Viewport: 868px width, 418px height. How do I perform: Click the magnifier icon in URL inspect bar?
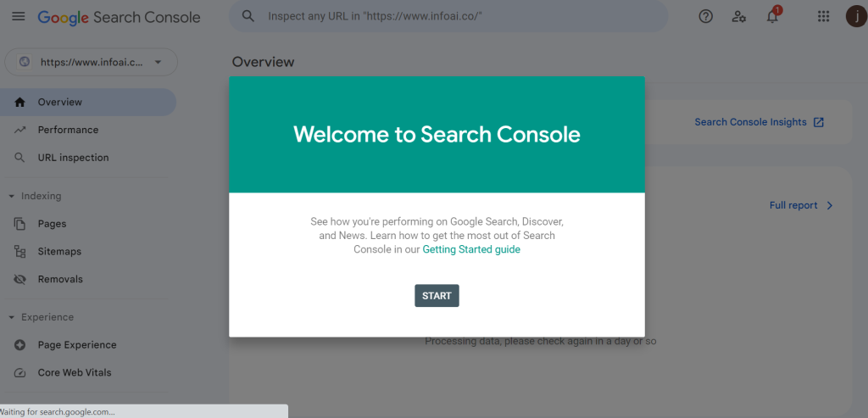248,16
